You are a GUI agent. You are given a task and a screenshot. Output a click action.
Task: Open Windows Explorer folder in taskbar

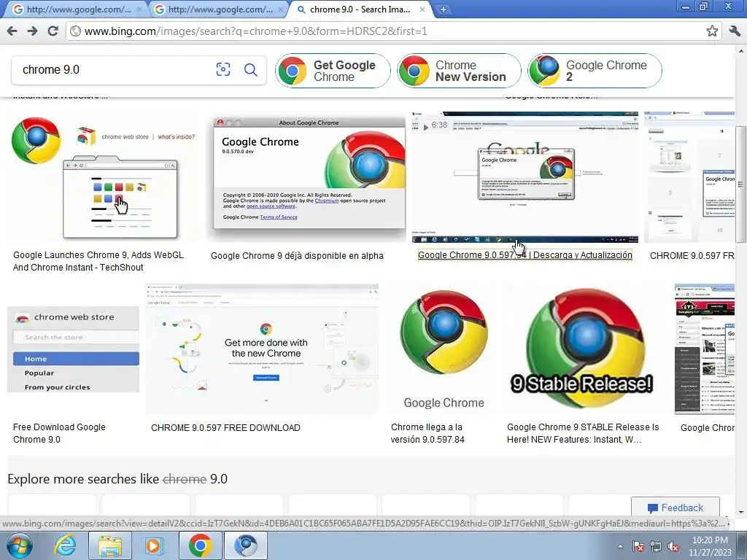pos(110,545)
